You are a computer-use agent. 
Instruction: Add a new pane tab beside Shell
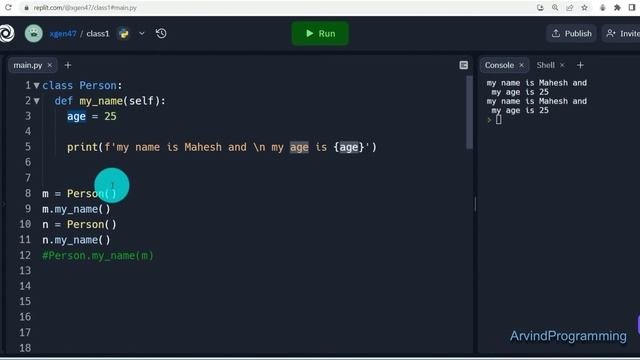click(x=580, y=65)
